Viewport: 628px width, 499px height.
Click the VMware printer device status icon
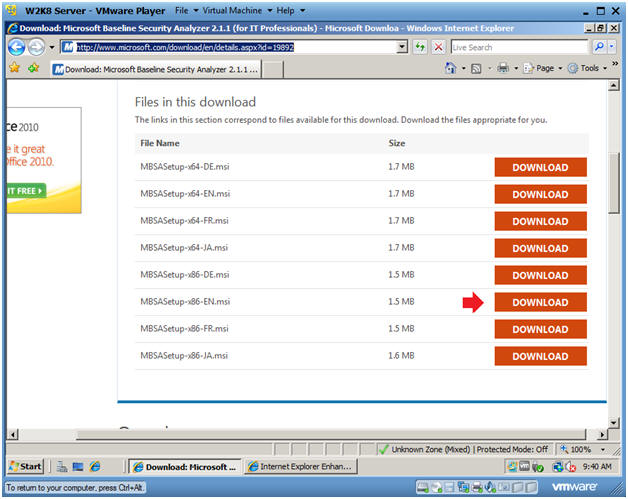477,487
